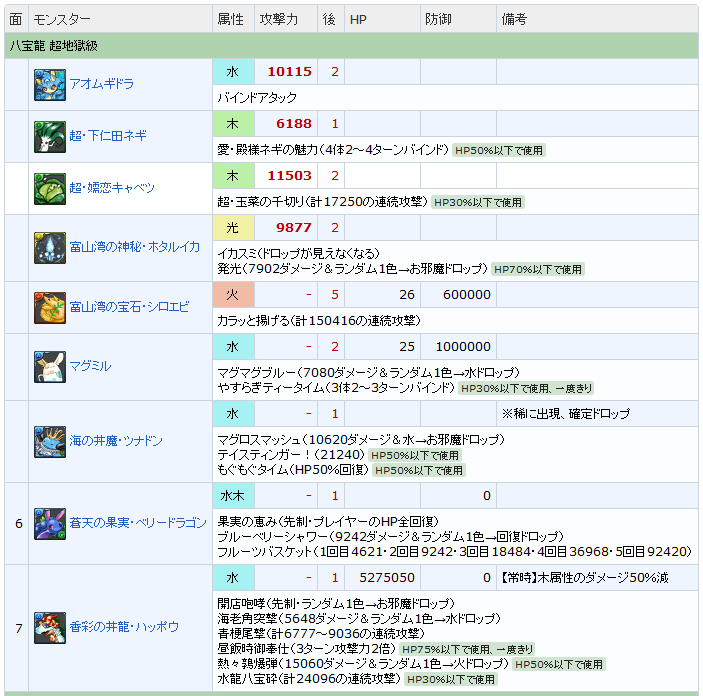Open the アオムギドラ name link

click(104, 85)
